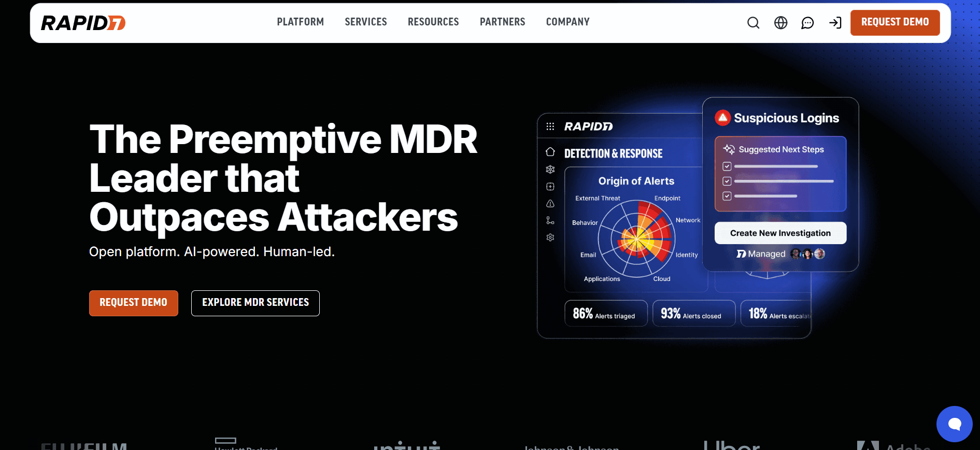This screenshot has height=450, width=980.
Task: Open the Platform menu
Action: (301, 22)
